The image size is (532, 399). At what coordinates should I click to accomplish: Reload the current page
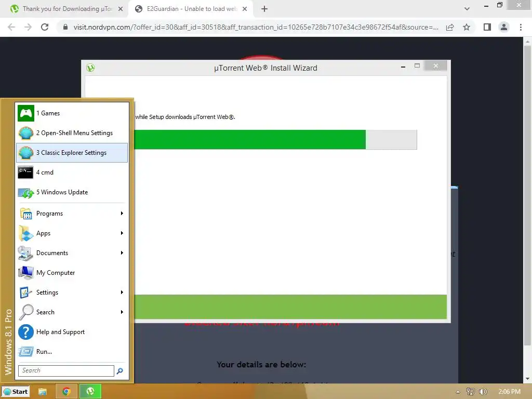coord(45,27)
